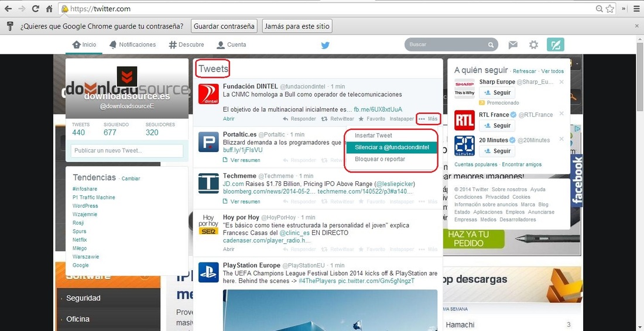Viewport: 644px width, 331px height.
Task: Compose a new Tweet with the quill button
Action: coord(555,44)
